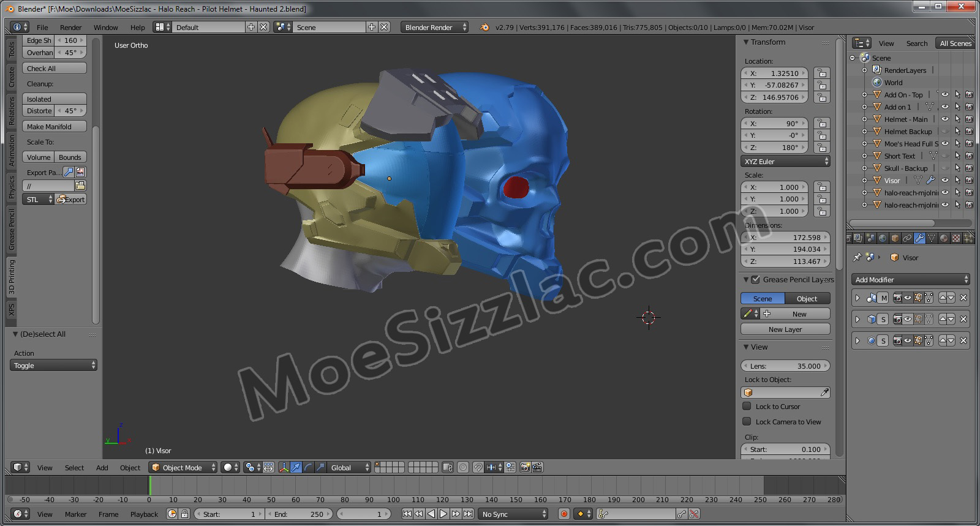Click the OpenGL render animation clapper icon
Image resolution: width=980 pixels, height=526 pixels.
tap(537, 467)
